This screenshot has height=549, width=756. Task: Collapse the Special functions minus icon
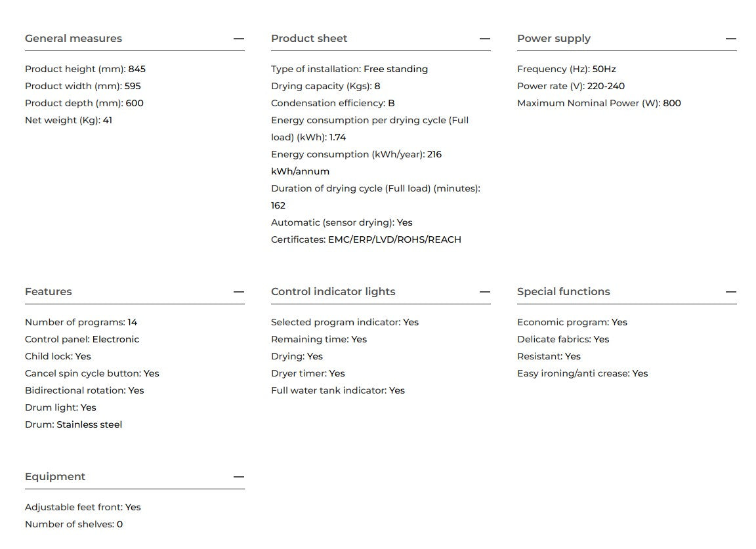(731, 292)
